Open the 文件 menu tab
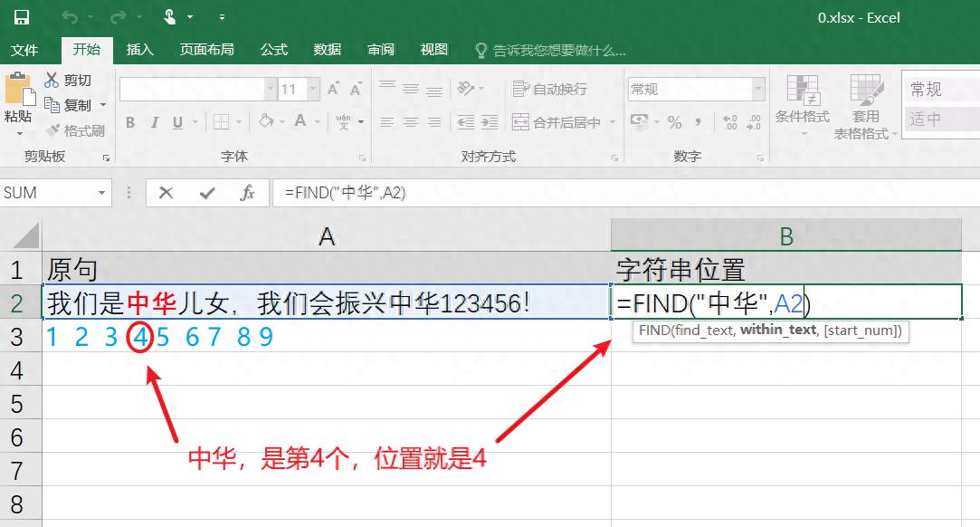 24,50
